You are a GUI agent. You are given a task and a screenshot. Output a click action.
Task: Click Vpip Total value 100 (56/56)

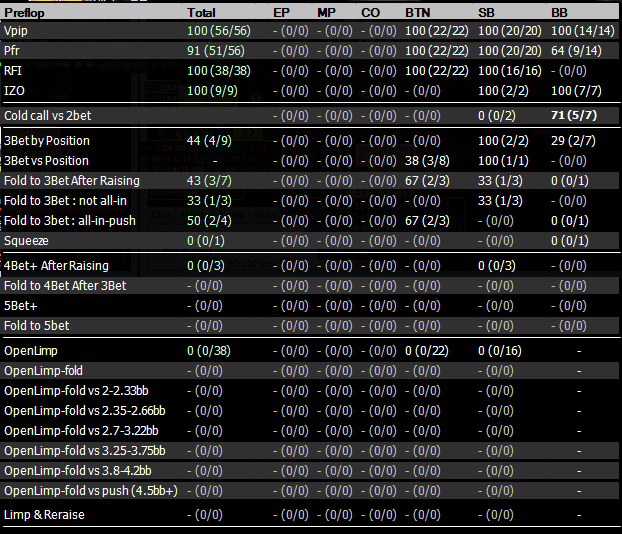[219, 31]
